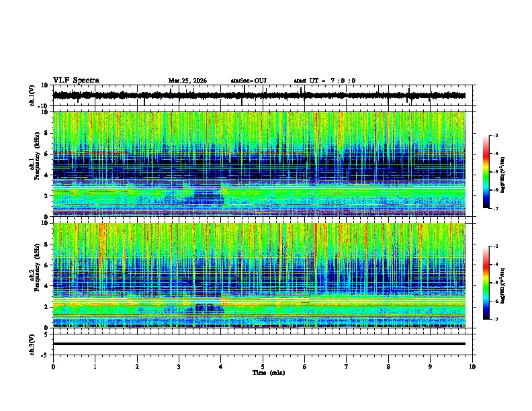Click time axis tick label "6"
This screenshot has height=411, width=532.
tap(305, 367)
